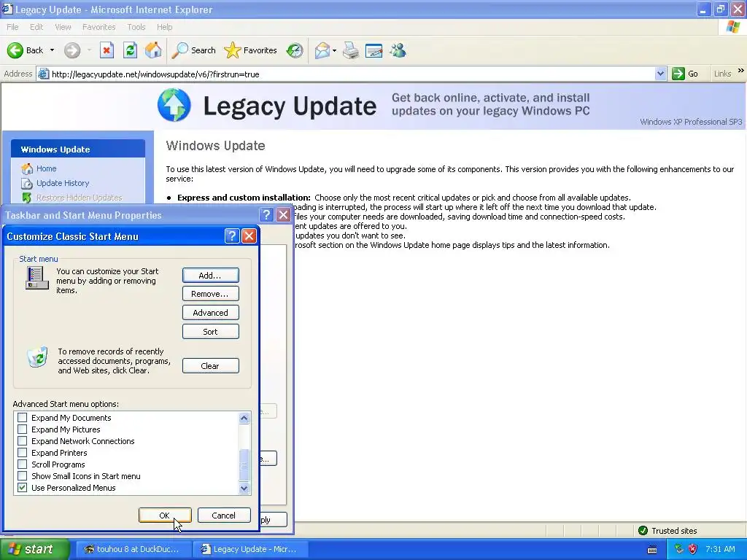The width and height of the screenshot is (747, 560).
Task: Click the help button in Taskbar Properties dialog
Action: (x=267, y=215)
